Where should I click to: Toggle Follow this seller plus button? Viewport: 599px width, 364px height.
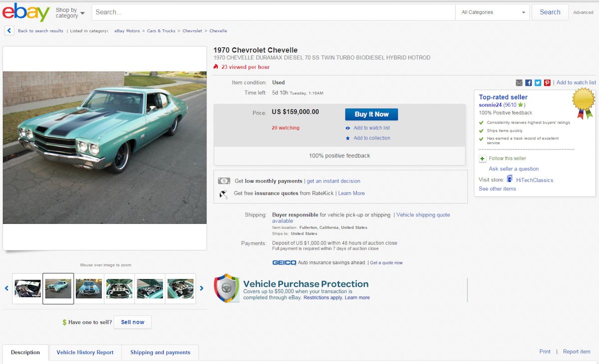[482, 159]
